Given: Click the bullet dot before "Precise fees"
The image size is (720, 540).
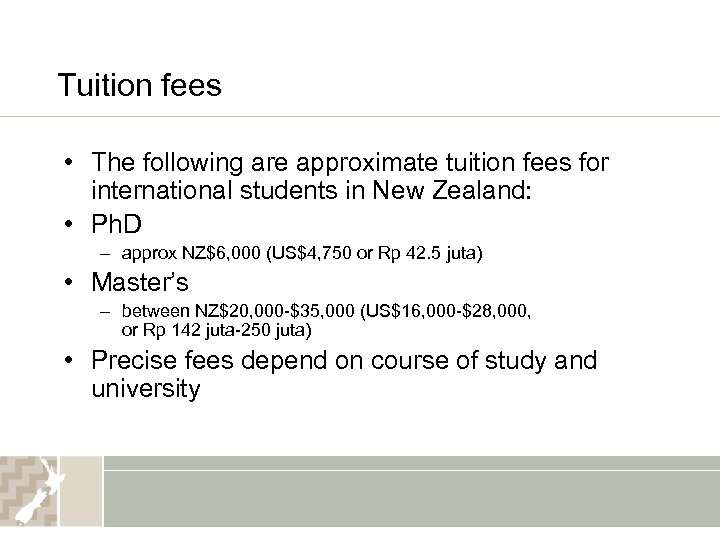Looking at the screenshot, I should [x=64, y=362].
